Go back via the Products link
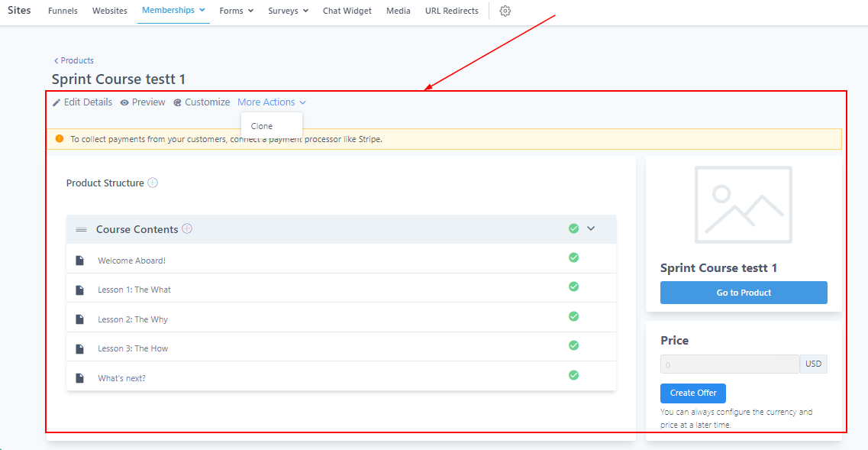This screenshot has height=450, width=868. (x=74, y=60)
